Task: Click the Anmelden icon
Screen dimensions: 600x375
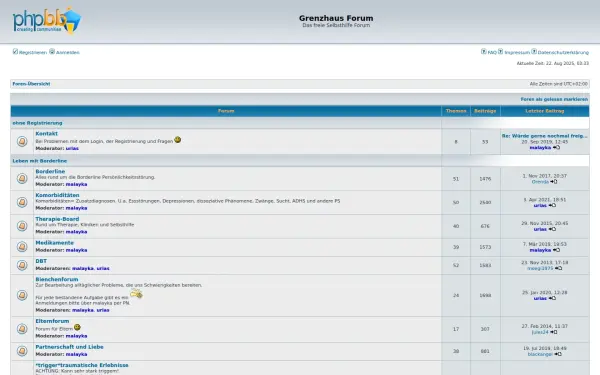Action: pyautogui.click(x=52, y=51)
